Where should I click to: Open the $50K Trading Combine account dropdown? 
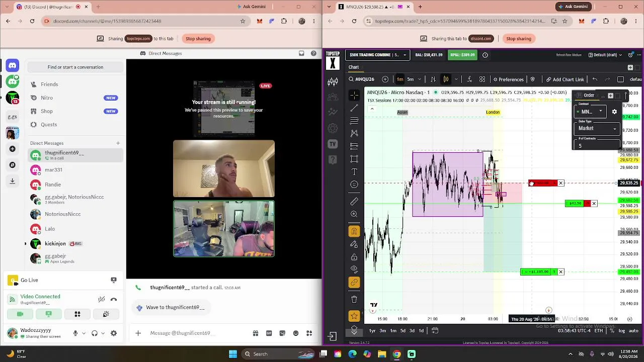[x=378, y=55]
